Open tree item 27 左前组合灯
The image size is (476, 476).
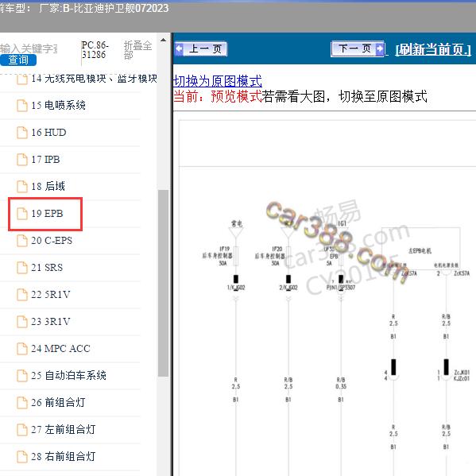[64, 430]
